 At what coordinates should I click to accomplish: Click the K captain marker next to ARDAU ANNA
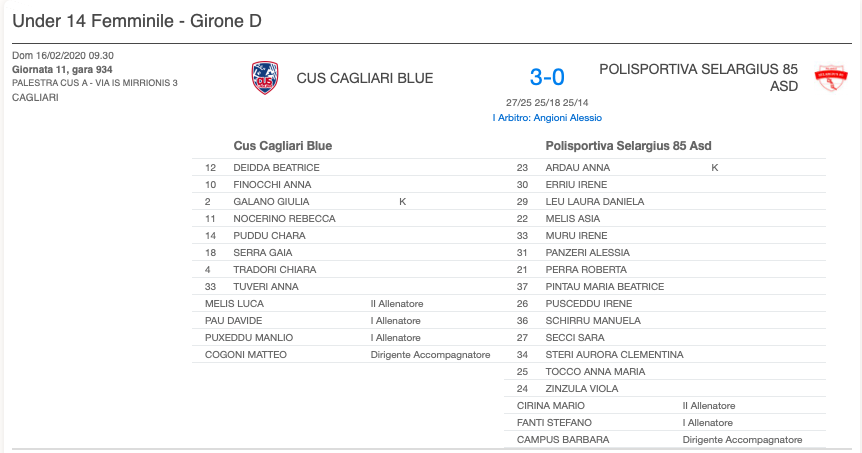[x=715, y=168]
